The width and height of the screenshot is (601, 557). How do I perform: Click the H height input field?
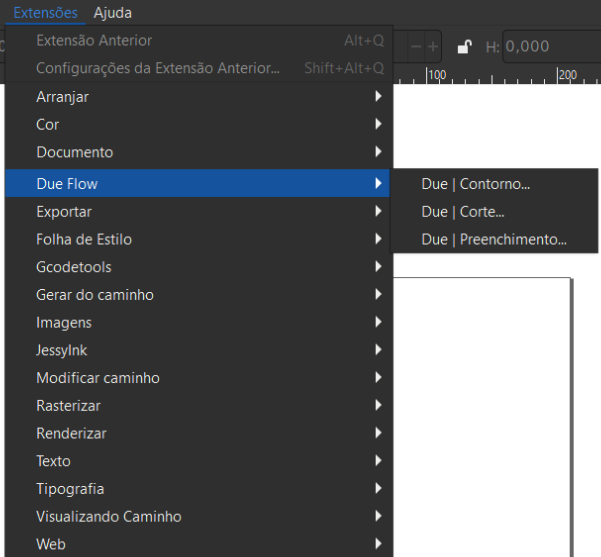pos(552,47)
